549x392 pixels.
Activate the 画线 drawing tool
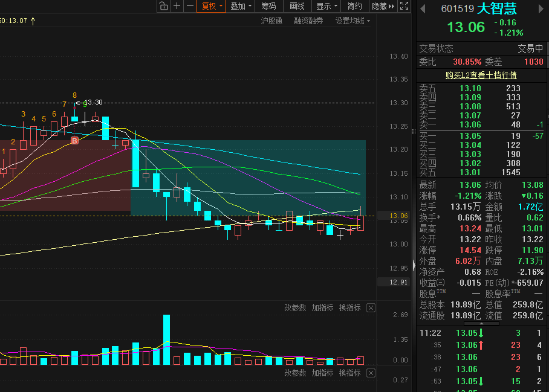click(x=297, y=6)
